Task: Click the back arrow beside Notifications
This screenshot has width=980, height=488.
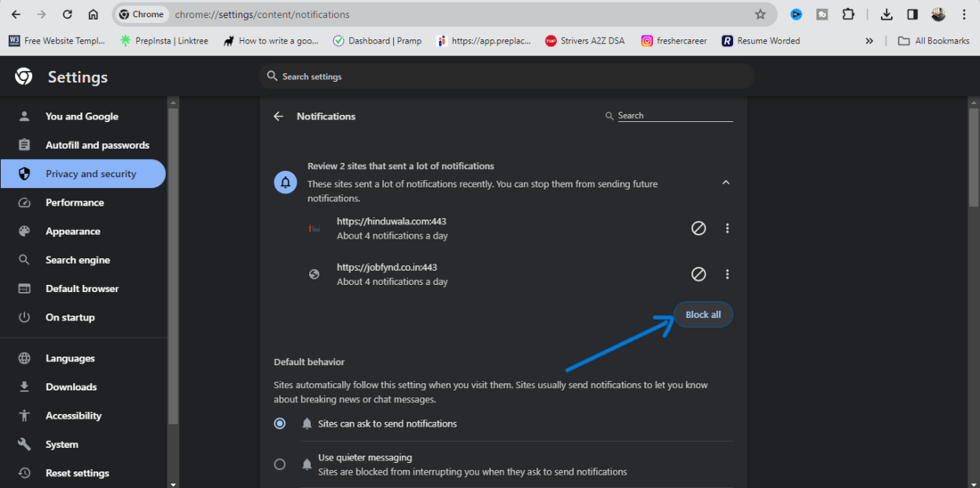Action: [x=279, y=117]
